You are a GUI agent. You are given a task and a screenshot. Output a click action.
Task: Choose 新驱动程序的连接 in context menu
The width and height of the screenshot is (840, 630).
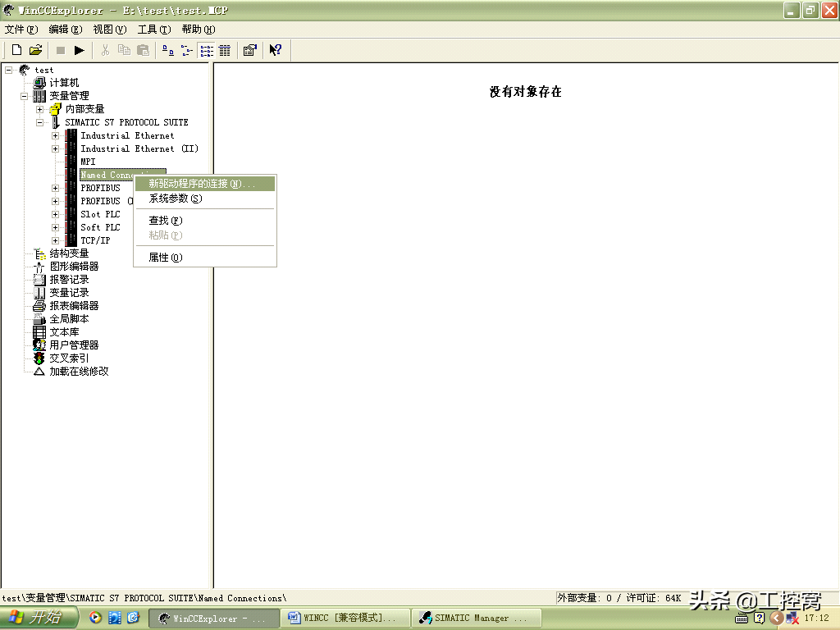coord(201,184)
